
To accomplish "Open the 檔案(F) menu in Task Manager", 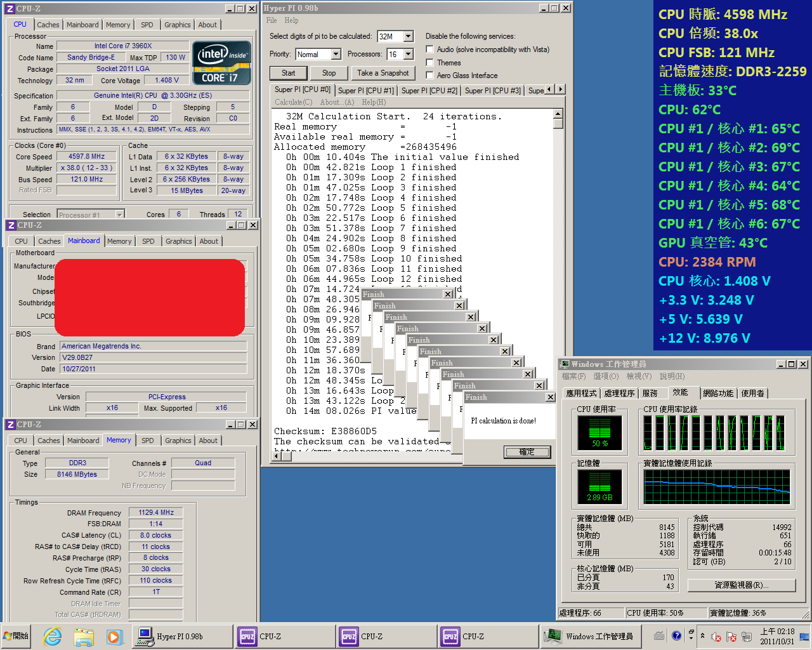I will point(573,376).
